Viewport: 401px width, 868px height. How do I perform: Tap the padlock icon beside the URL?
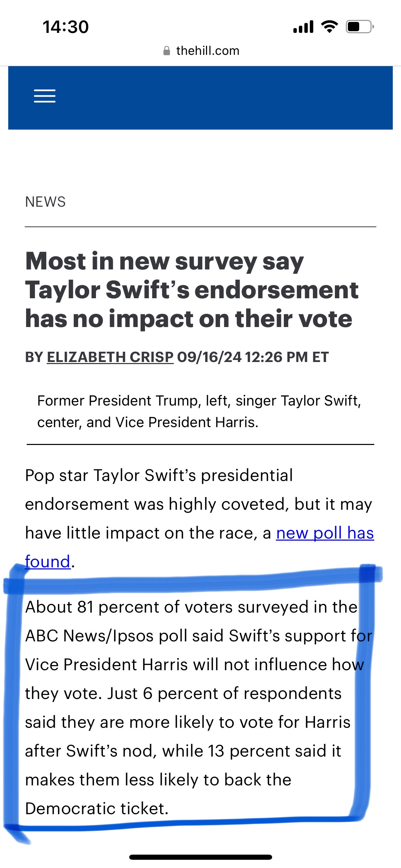coord(167,51)
